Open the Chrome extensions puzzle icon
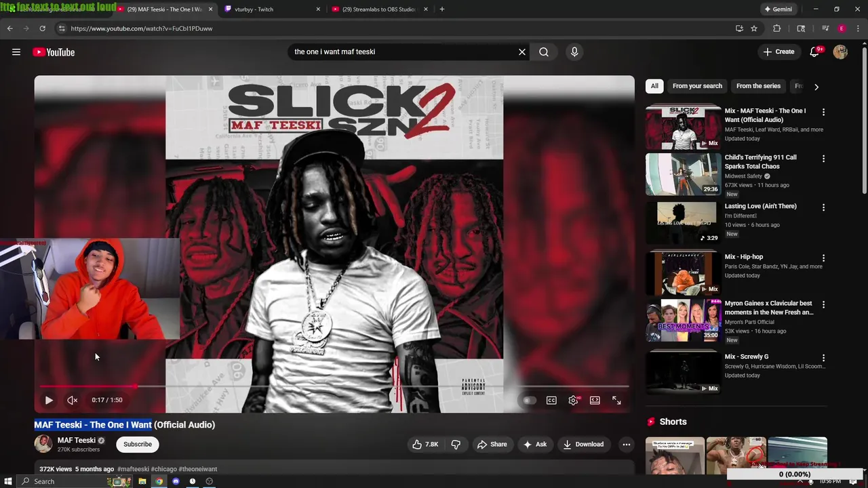868x488 pixels. point(777,28)
